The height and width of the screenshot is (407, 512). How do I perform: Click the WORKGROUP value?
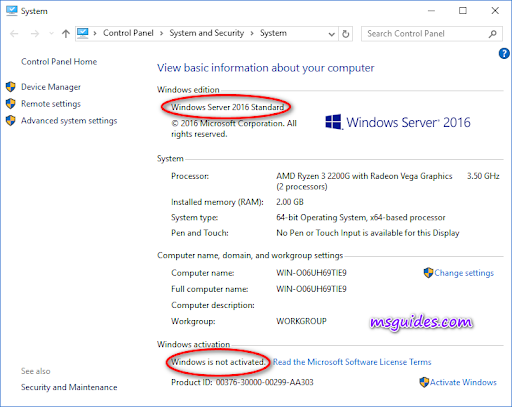click(x=301, y=321)
